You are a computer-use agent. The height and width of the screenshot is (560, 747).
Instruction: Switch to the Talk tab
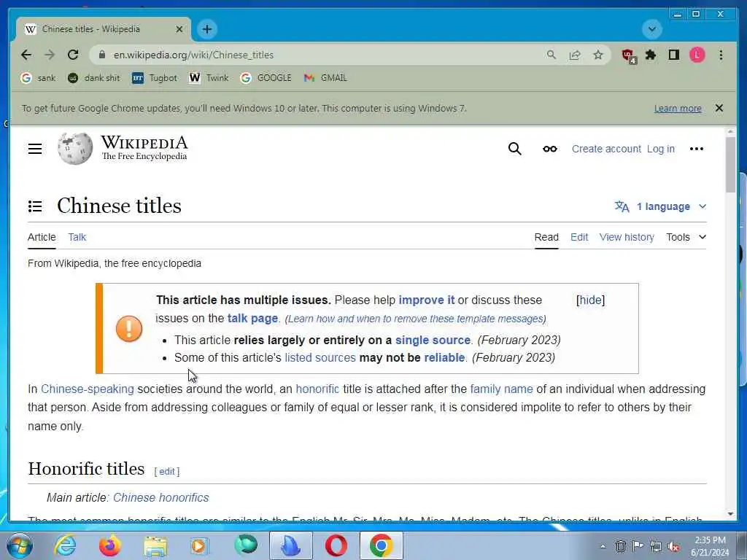click(77, 237)
